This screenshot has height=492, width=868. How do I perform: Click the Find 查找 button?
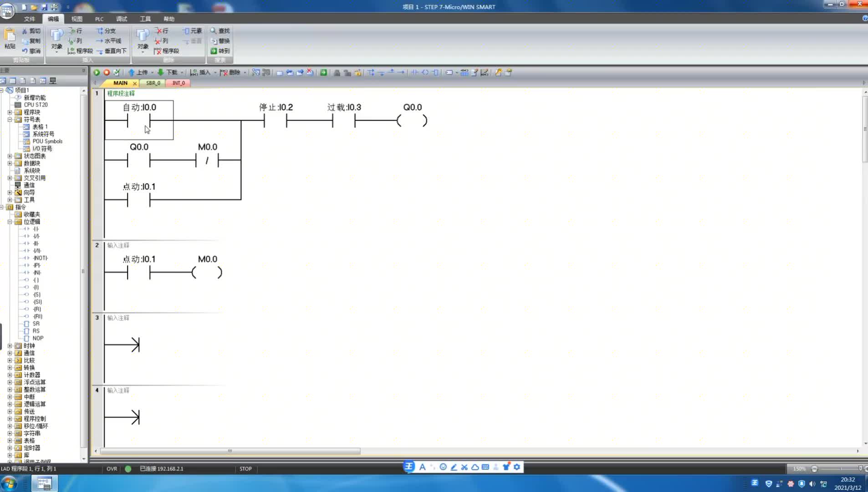(220, 31)
